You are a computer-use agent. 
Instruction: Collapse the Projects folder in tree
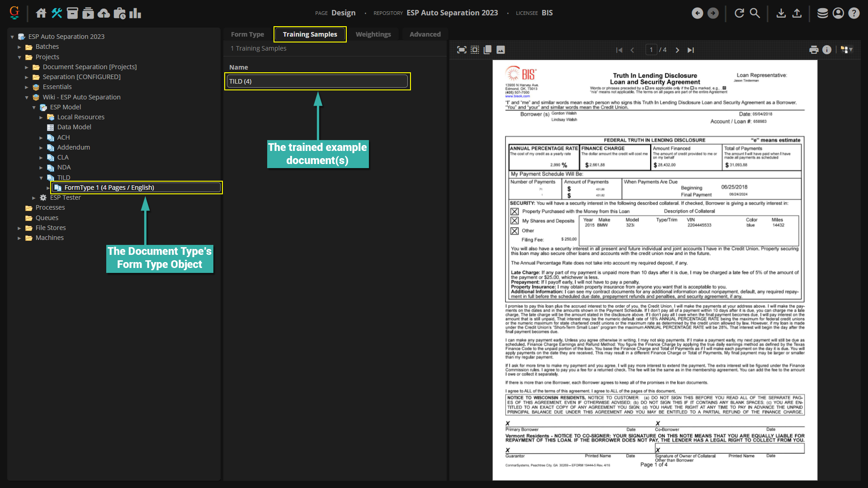[19, 57]
